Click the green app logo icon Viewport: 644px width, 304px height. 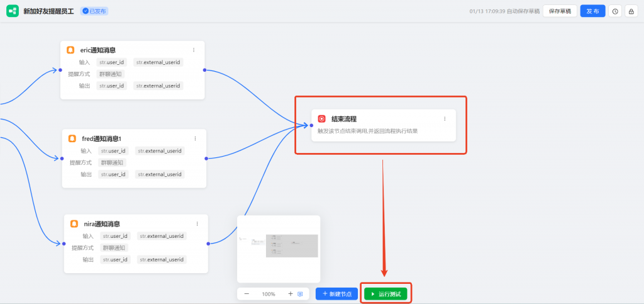(x=13, y=11)
